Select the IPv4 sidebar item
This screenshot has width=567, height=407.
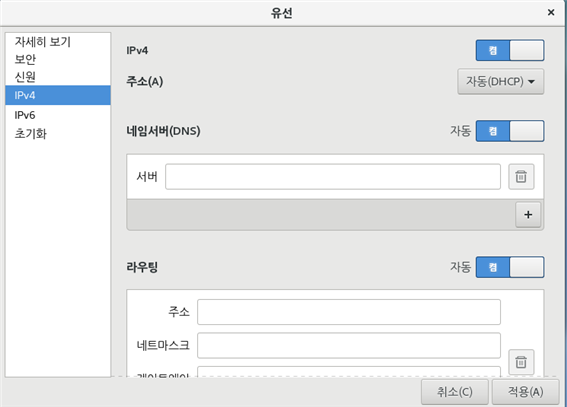tap(58, 95)
